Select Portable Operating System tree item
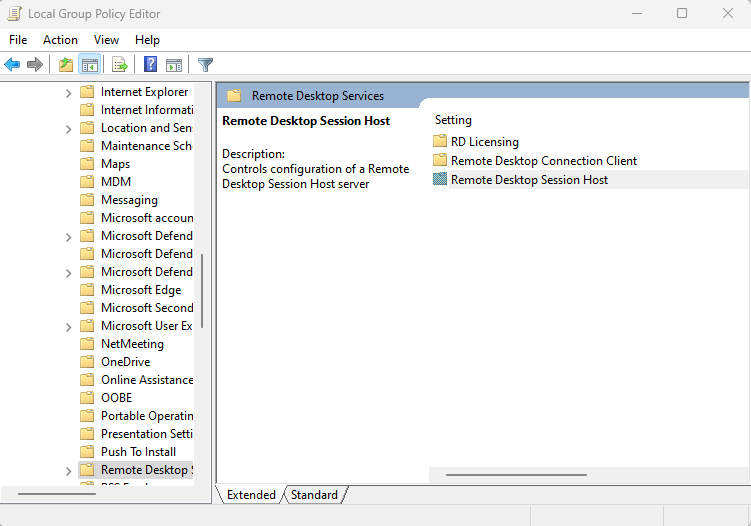The height and width of the screenshot is (526, 751). point(147,415)
